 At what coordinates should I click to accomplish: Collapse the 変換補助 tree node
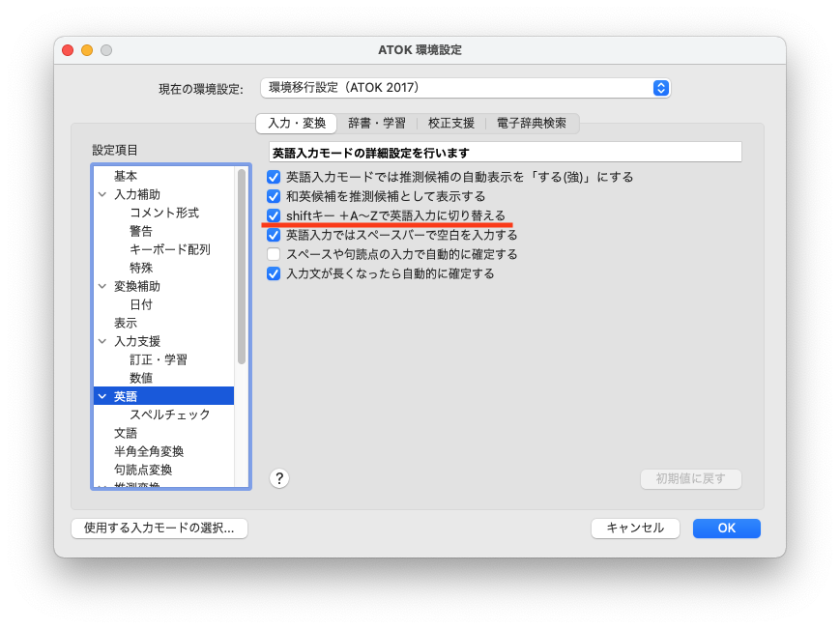tap(102, 286)
